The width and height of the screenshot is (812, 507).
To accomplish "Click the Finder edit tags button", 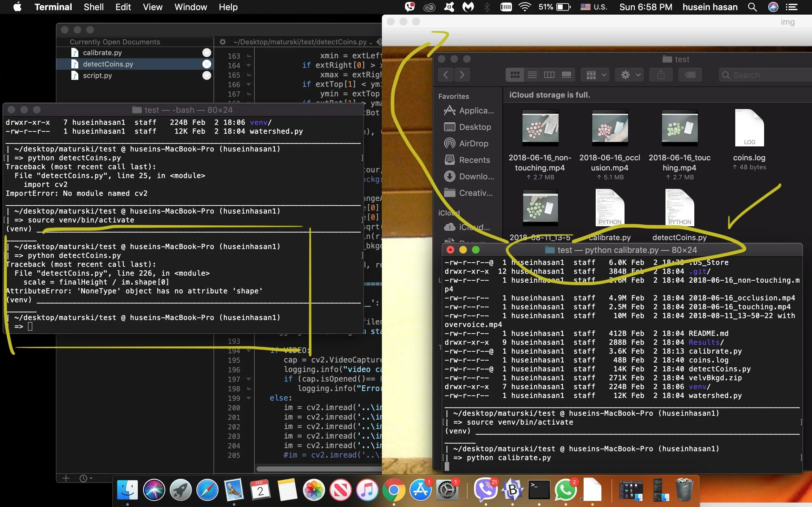I will click(690, 75).
